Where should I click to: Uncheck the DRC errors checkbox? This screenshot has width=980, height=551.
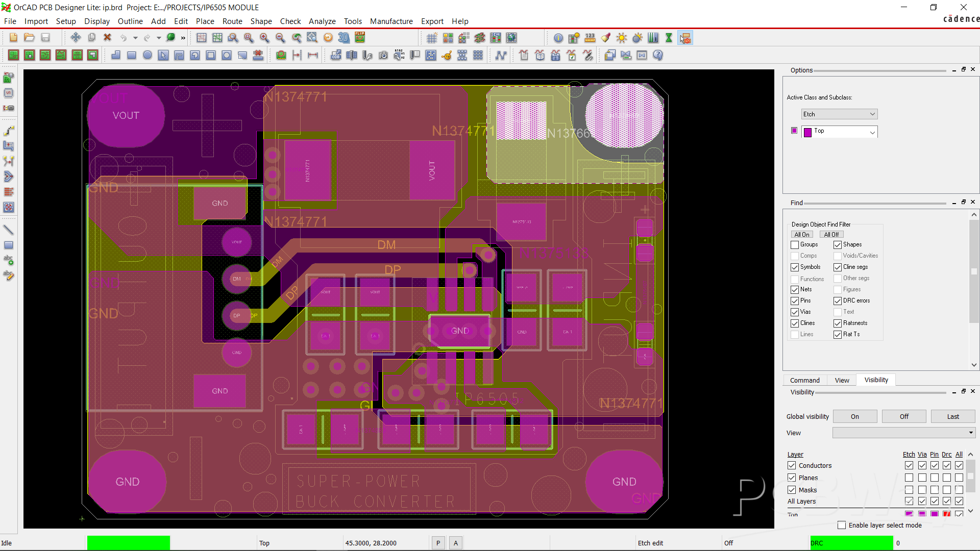click(x=838, y=301)
